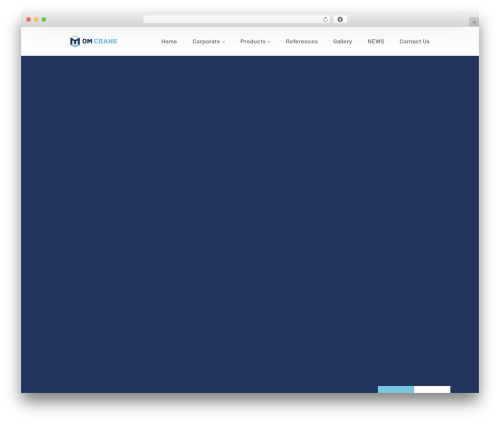Click the white slider button

(x=432, y=389)
